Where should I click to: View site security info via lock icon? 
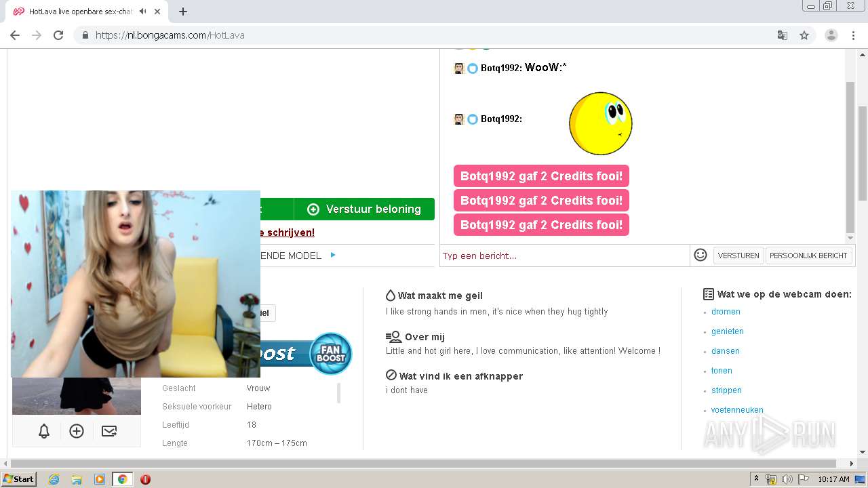[x=85, y=35]
